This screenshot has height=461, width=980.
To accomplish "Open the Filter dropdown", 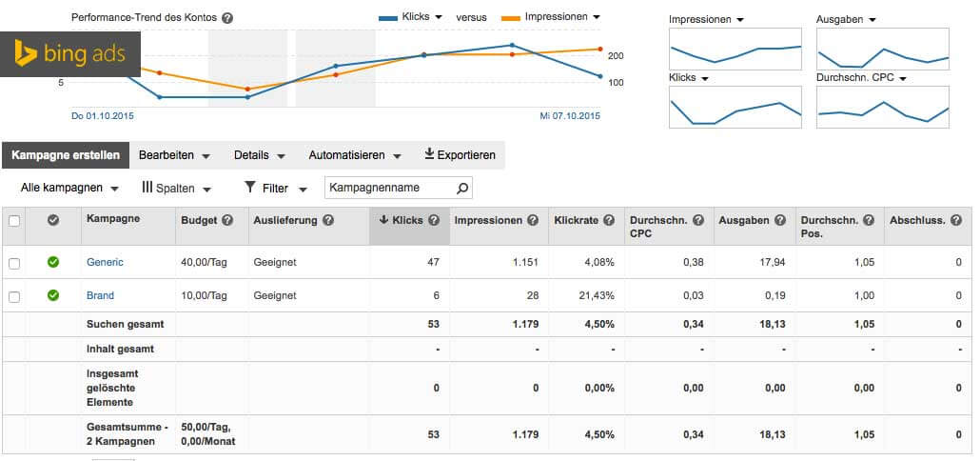I will (276, 189).
